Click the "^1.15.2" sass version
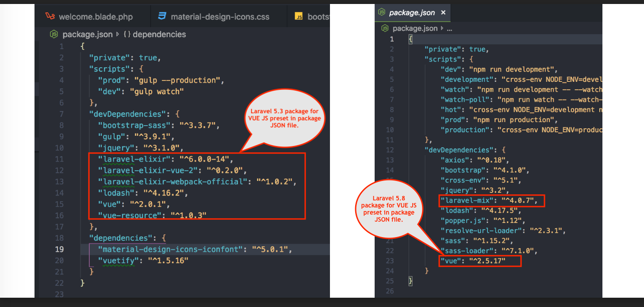 point(491,241)
